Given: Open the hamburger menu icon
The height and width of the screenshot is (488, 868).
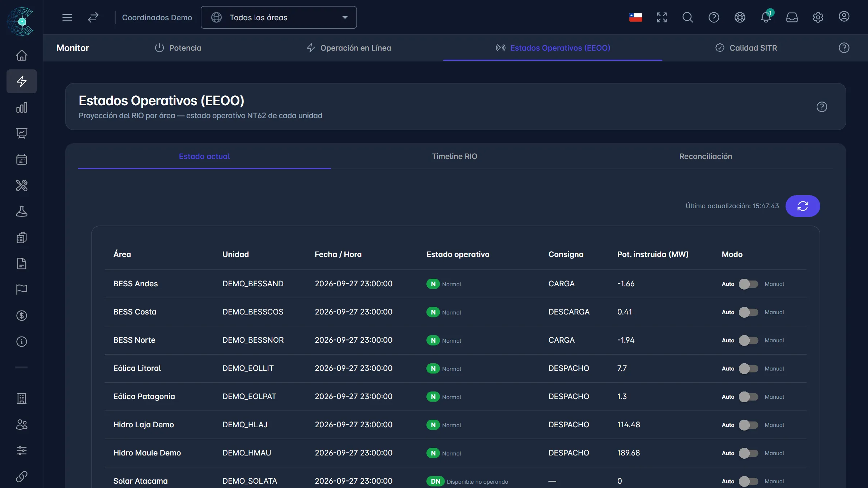Looking at the screenshot, I should 67,17.
